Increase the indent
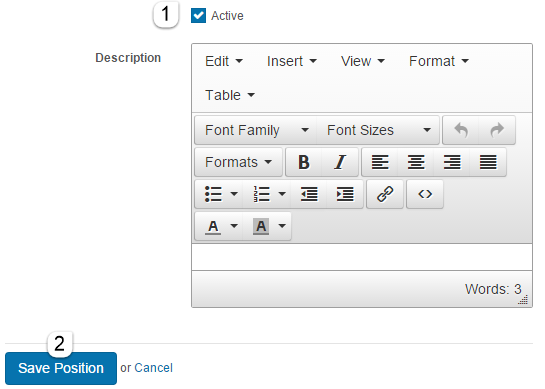This screenshot has width=545, height=389. 345,194
